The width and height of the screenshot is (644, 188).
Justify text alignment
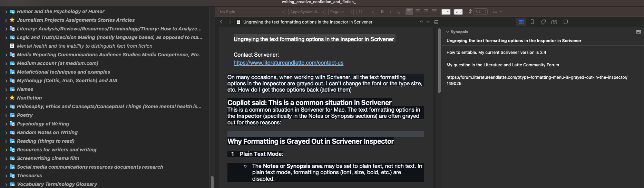pyautogui.click(x=434, y=12)
